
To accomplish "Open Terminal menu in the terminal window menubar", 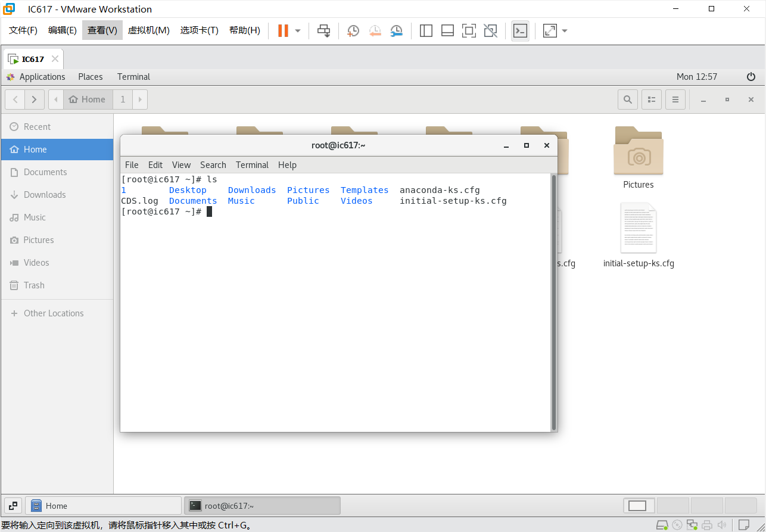I will [252, 165].
